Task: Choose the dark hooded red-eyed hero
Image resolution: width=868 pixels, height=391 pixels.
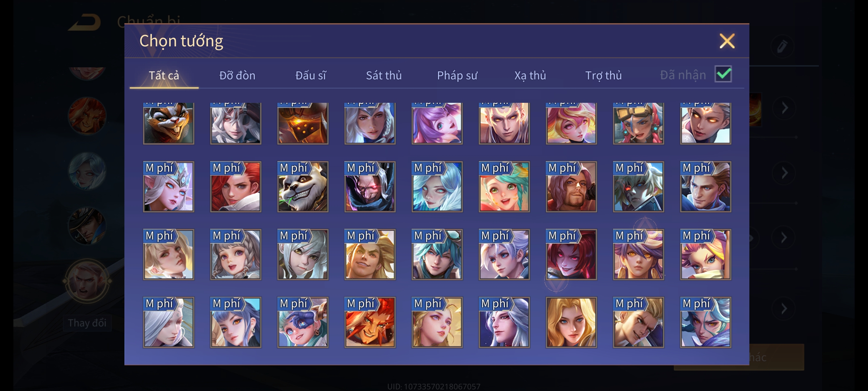Action: 370,187
